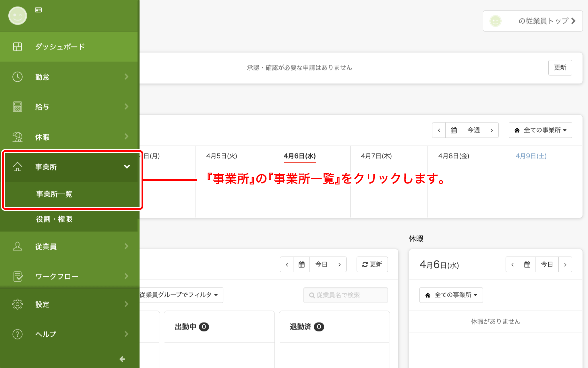Image resolution: width=588 pixels, height=368 pixels.
Task: Open 全ての事業所 dropdown in 休暇 panel
Action: point(451,295)
